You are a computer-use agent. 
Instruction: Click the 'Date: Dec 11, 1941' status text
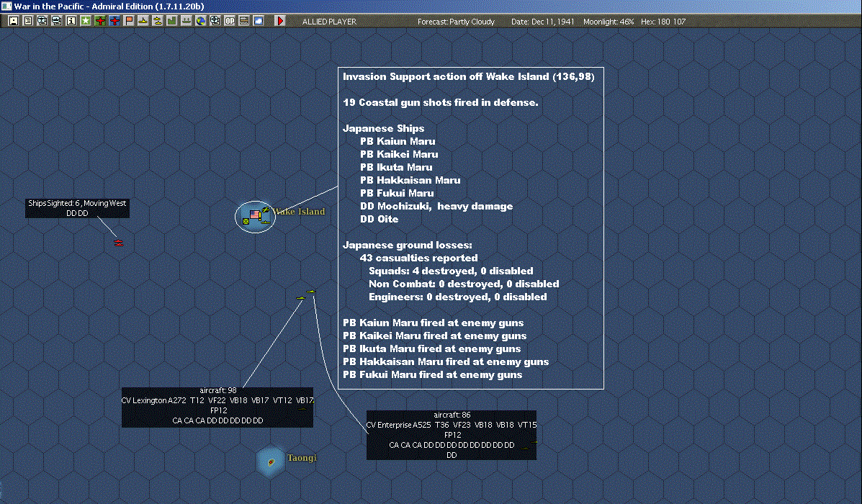tap(542, 22)
